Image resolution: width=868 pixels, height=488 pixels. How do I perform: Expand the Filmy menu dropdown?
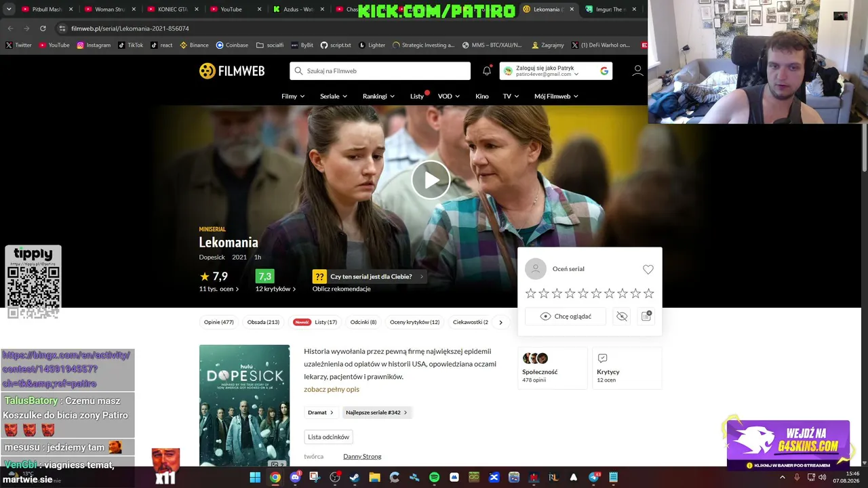293,96
